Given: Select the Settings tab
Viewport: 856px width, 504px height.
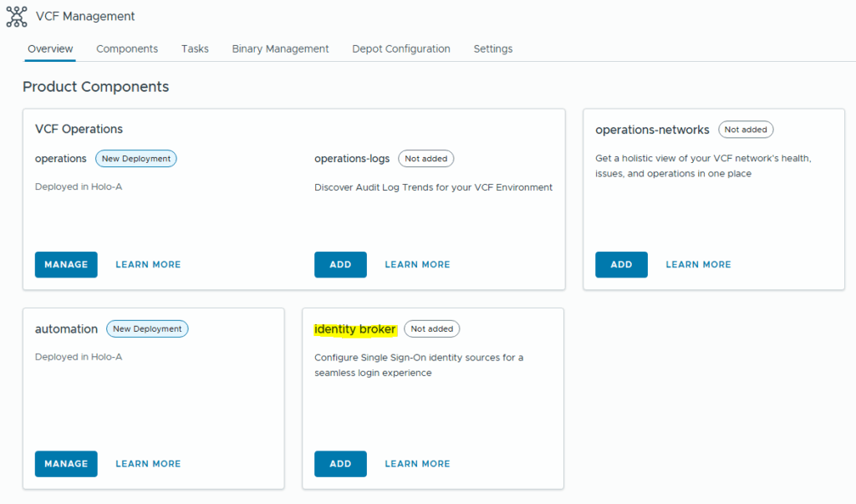Looking at the screenshot, I should pos(493,48).
